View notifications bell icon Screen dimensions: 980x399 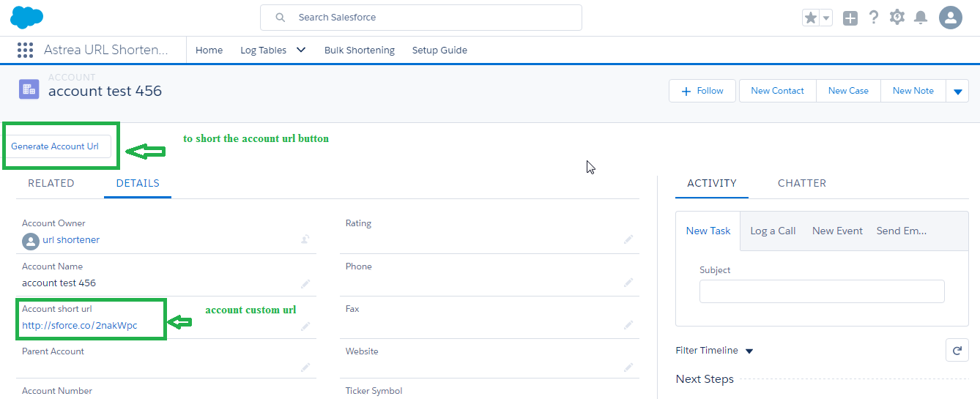pos(921,18)
